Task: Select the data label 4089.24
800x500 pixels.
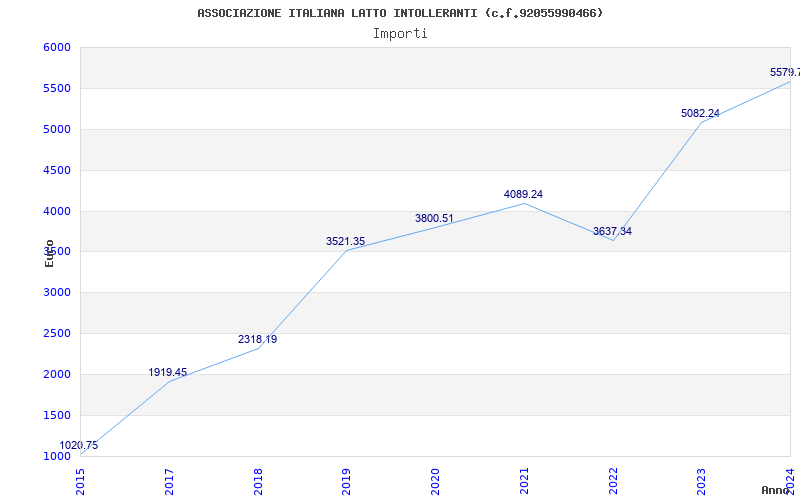Action: (x=523, y=194)
